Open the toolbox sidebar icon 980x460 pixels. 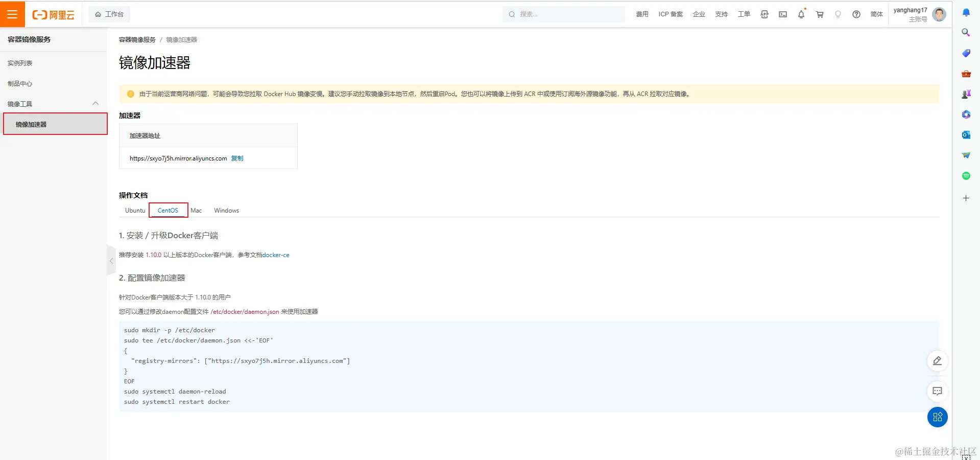[x=966, y=74]
